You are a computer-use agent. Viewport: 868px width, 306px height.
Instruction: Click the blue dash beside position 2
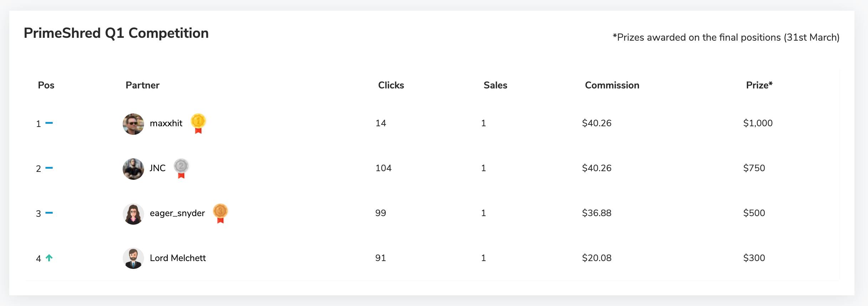49,168
